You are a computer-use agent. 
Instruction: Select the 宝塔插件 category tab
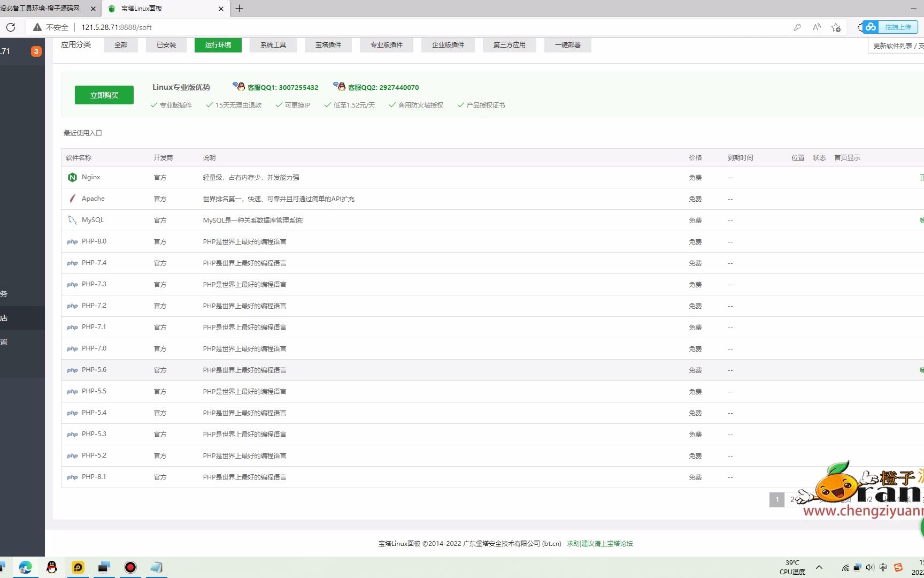point(328,45)
